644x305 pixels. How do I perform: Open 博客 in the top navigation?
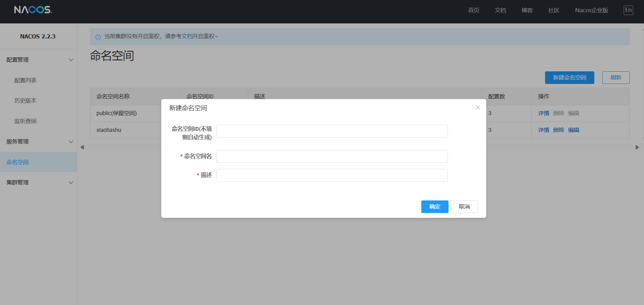pos(527,10)
